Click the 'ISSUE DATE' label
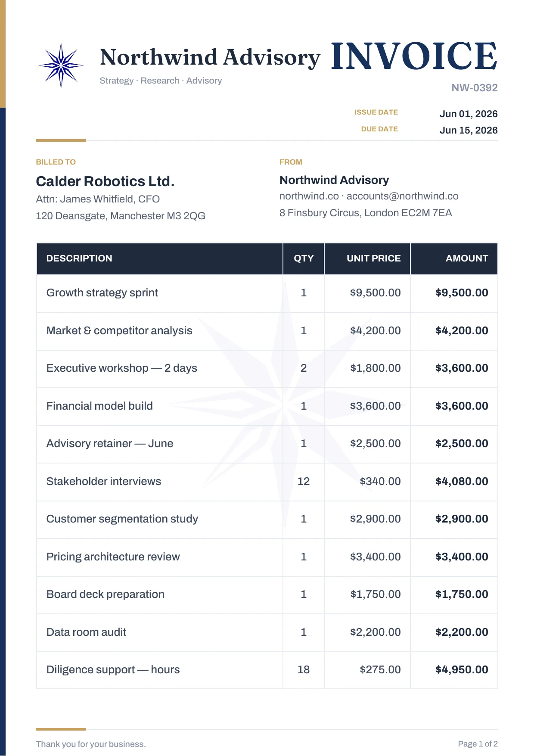This screenshot has width=534, height=756. coord(376,112)
